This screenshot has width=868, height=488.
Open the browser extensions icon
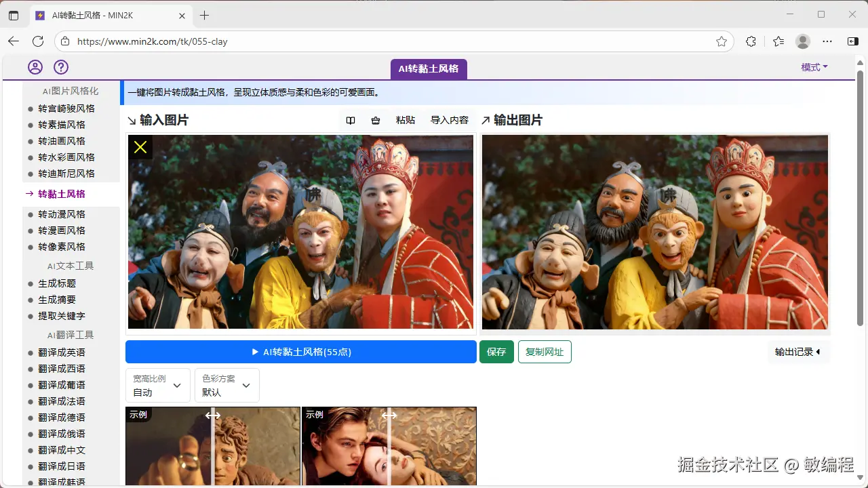(x=751, y=41)
